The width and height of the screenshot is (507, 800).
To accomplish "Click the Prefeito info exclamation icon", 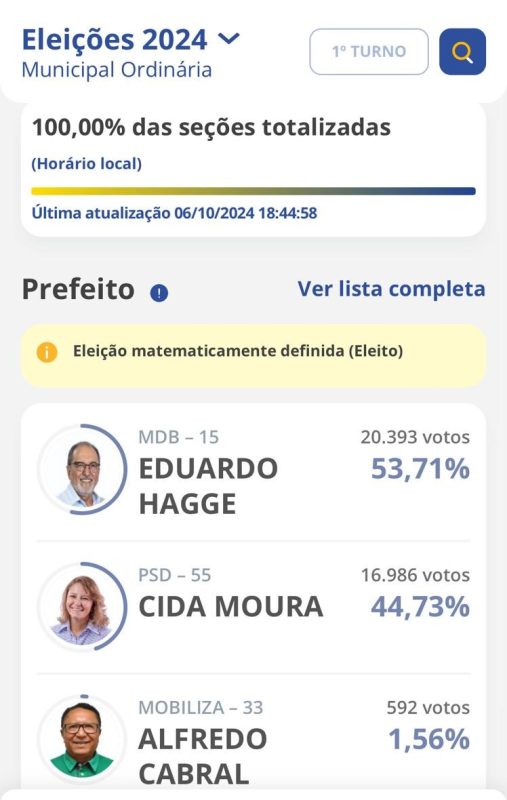I will 159,293.
